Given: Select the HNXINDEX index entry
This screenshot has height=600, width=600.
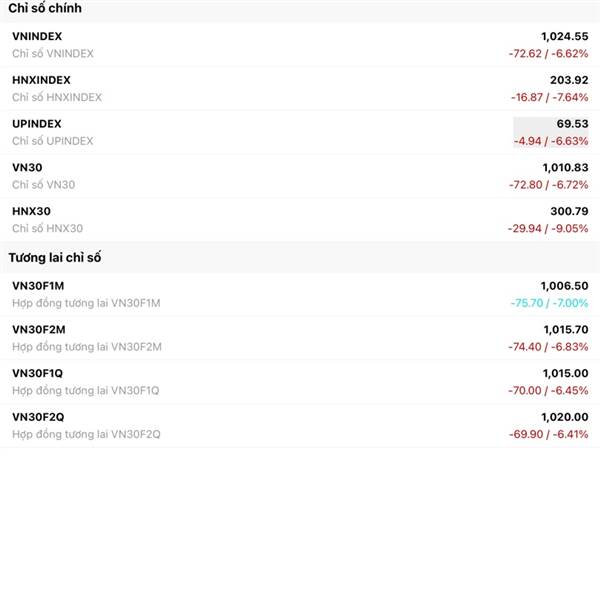Looking at the screenshot, I should [300, 88].
